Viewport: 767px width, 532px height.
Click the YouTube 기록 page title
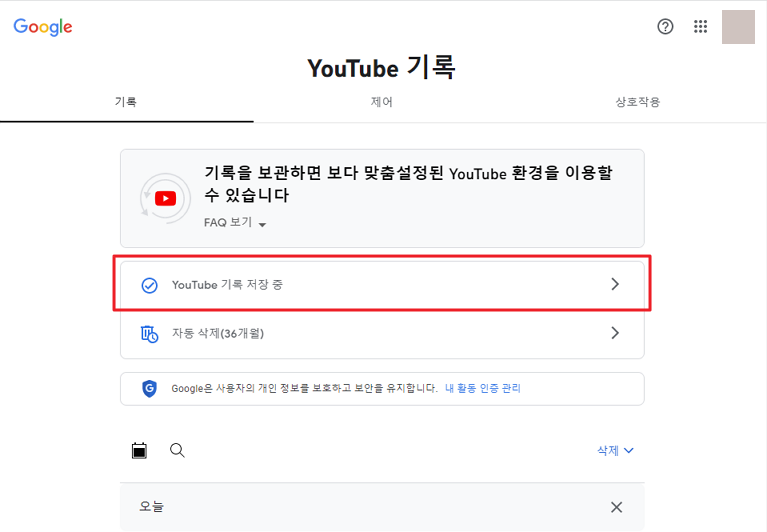382,67
